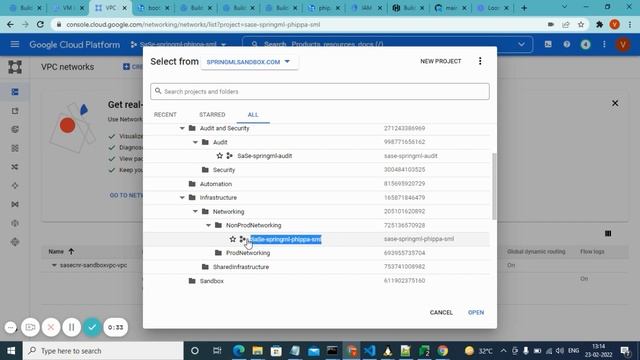640x360 pixels.
Task: Bookmark this page with the star icon
Action: point(581,24)
